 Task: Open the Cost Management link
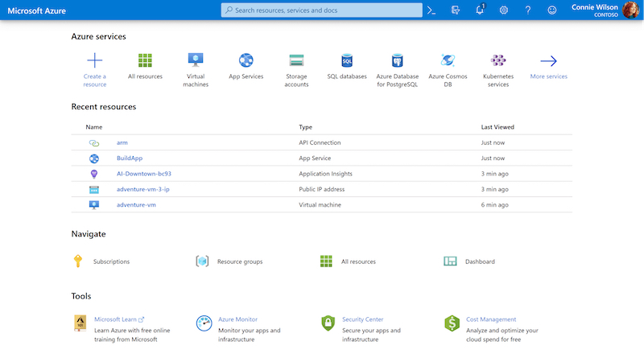pyautogui.click(x=491, y=319)
